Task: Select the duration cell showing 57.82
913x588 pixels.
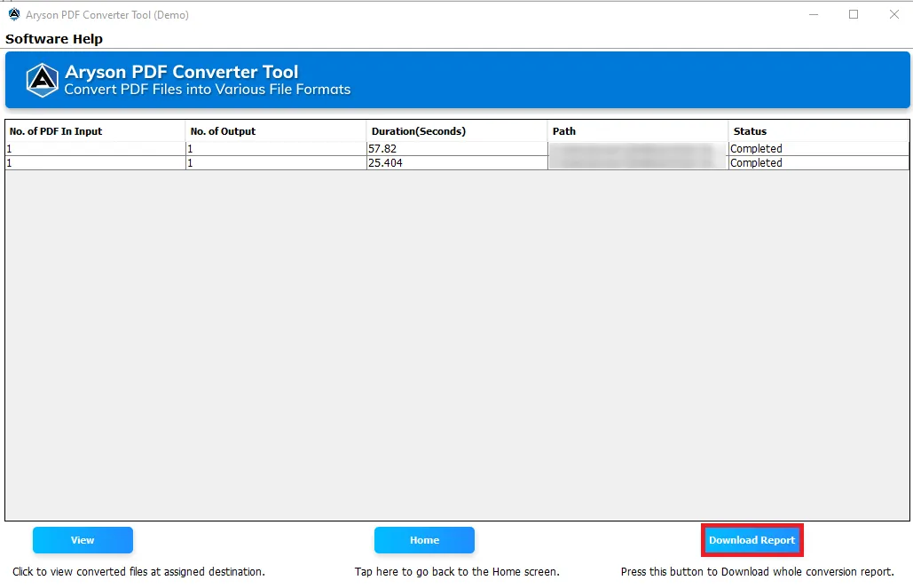Action: 456,149
